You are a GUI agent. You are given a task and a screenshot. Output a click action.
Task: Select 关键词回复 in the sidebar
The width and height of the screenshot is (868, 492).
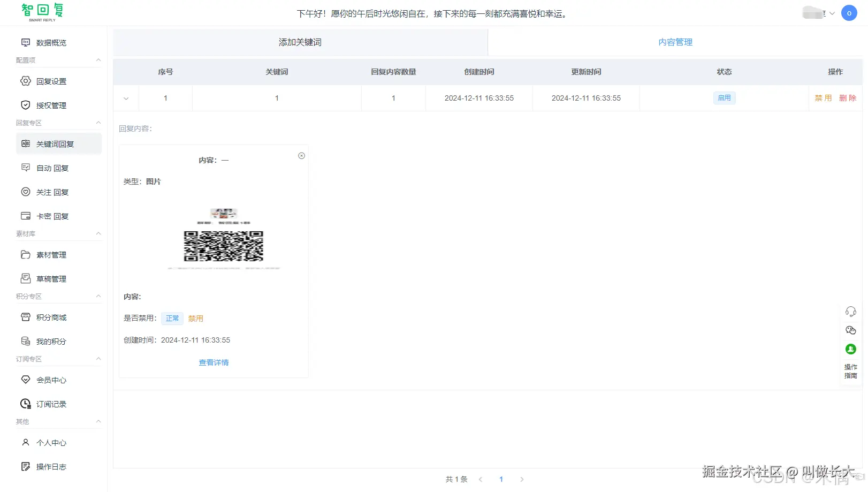[x=54, y=143]
